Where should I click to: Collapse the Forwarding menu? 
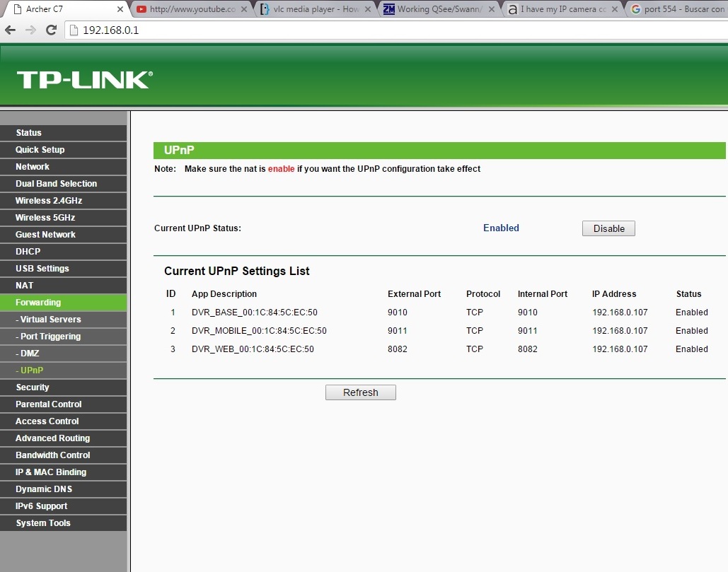pos(63,303)
